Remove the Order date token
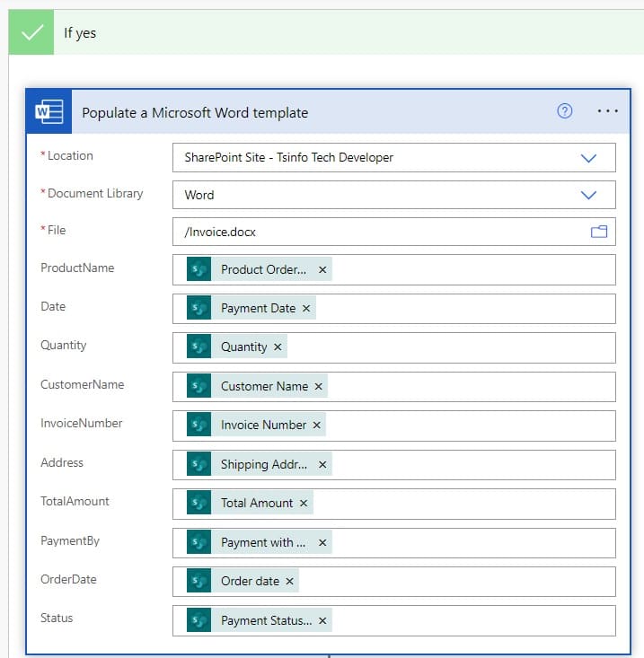 289,581
